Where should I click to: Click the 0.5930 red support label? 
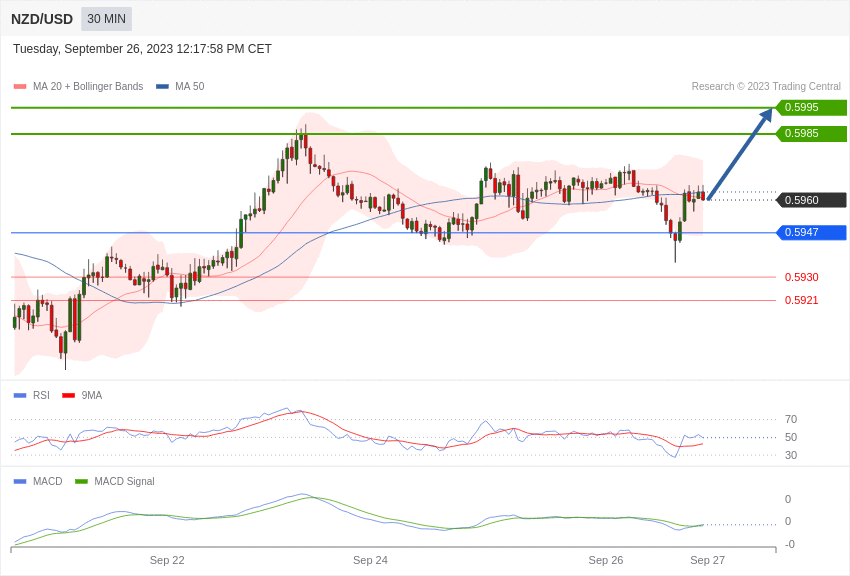click(802, 277)
